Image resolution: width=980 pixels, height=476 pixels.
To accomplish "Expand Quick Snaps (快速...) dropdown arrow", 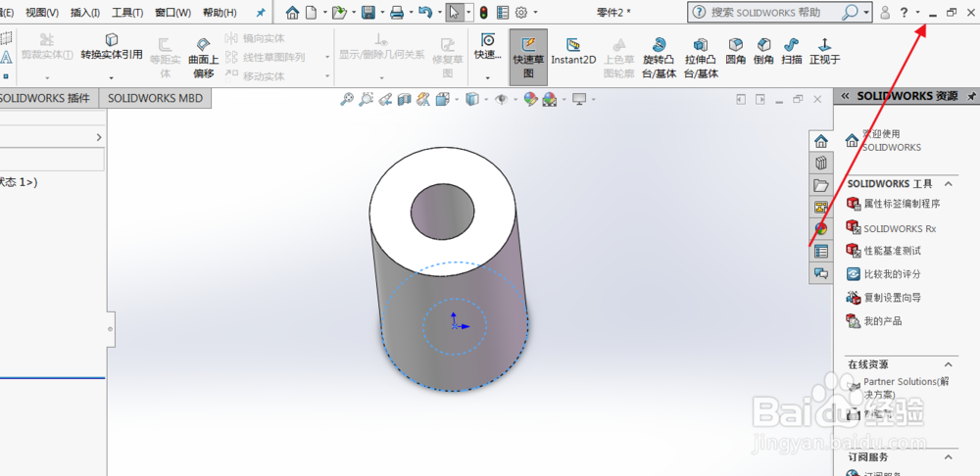I will pyautogui.click(x=487, y=77).
